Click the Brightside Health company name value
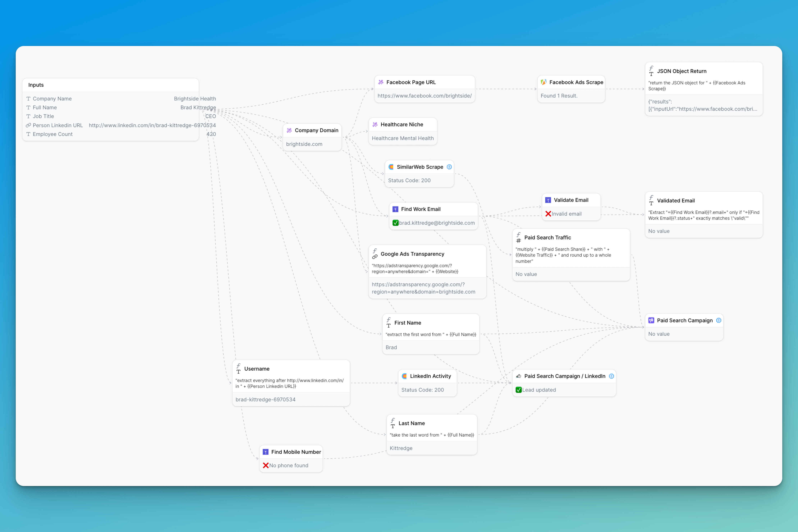Viewport: 798px width, 532px height. click(x=195, y=99)
